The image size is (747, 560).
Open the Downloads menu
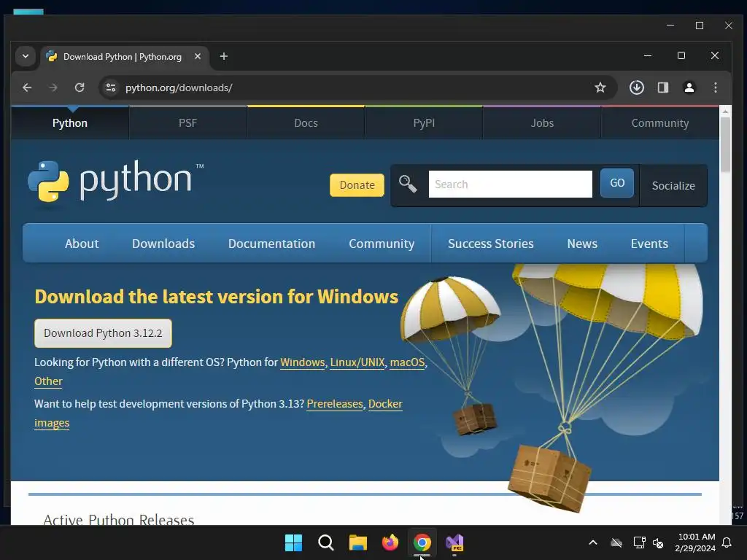163,244
